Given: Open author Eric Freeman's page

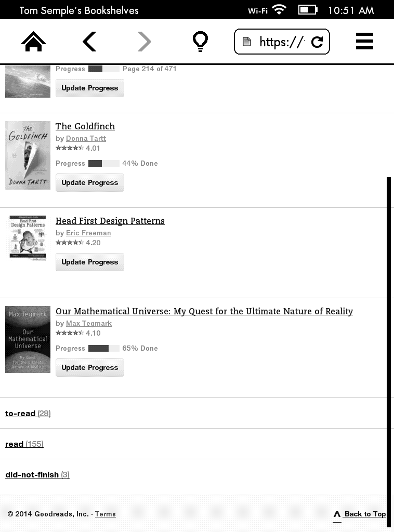Looking at the screenshot, I should 88,233.
